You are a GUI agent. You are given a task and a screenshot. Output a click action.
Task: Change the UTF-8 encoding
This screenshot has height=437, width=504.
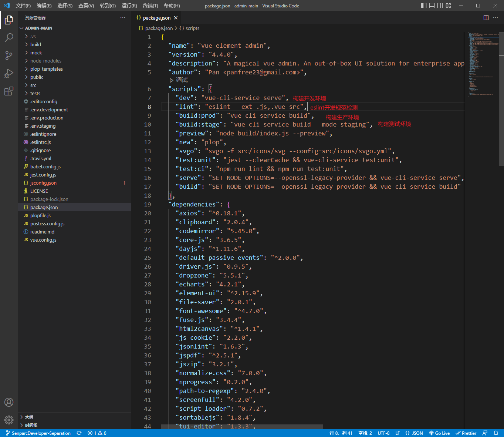383,433
